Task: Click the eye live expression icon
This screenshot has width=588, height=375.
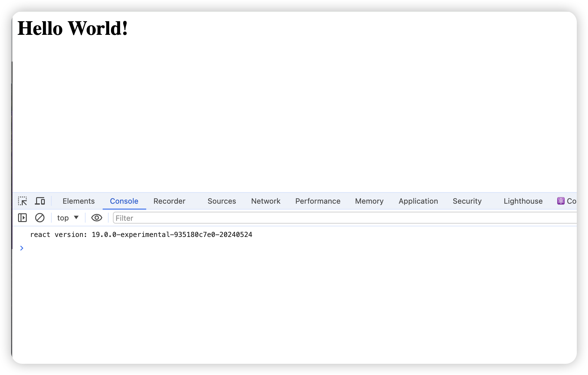Action: click(97, 218)
